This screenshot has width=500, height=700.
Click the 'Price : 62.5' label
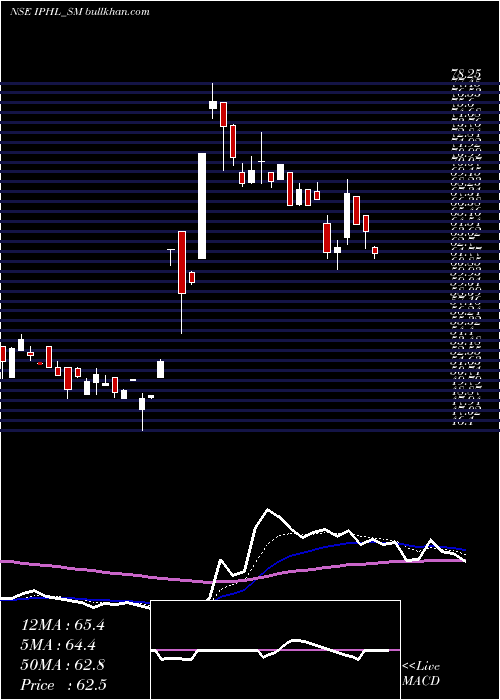(63, 685)
